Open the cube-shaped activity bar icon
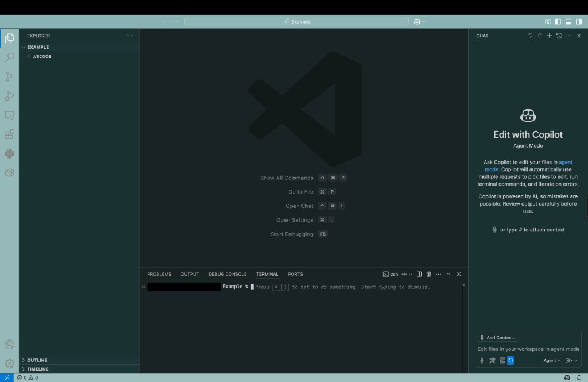The image size is (588, 382). coord(9,172)
